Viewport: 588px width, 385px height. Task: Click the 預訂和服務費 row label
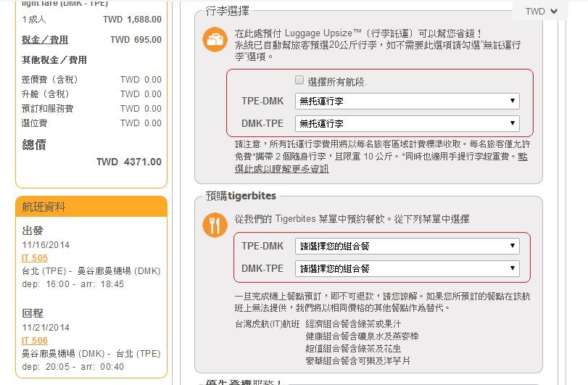pyautogui.click(x=48, y=108)
